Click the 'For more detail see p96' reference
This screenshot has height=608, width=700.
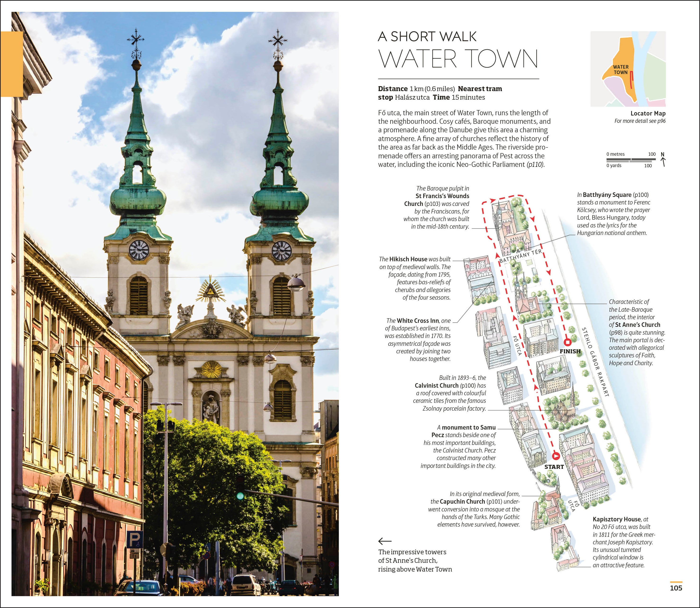click(640, 121)
